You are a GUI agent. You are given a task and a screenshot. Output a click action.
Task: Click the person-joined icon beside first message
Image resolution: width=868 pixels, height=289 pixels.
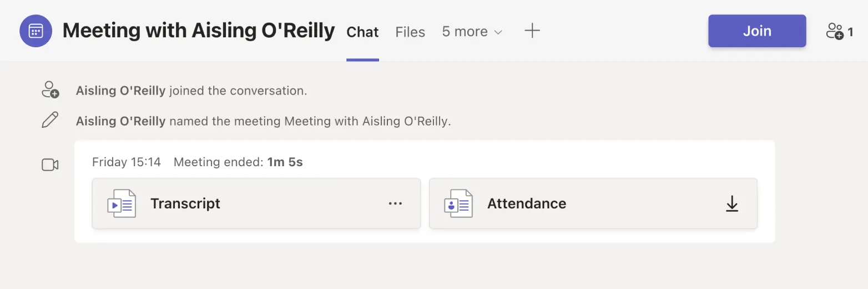click(x=50, y=90)
